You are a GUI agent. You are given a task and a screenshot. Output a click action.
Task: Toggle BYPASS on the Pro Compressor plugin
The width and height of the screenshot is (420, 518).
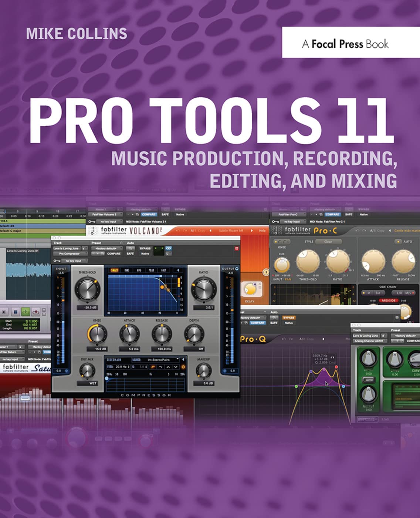point(145,248)
